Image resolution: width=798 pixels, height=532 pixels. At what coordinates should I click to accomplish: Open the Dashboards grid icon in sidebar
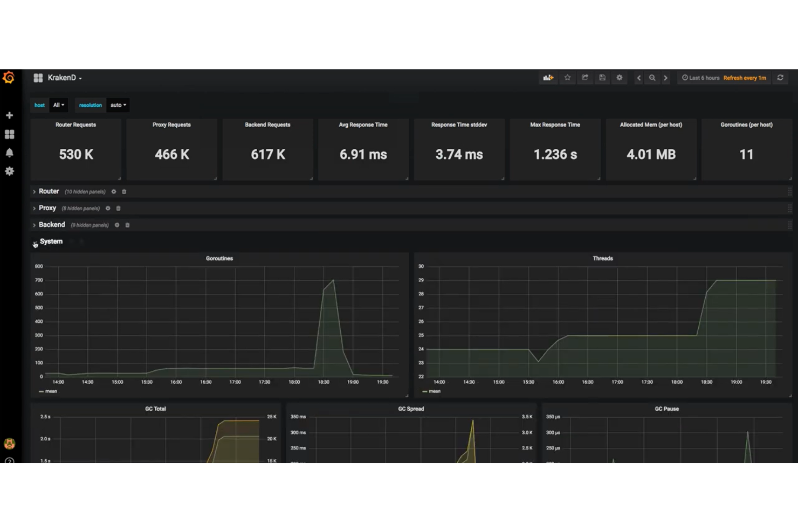(9, 134)
